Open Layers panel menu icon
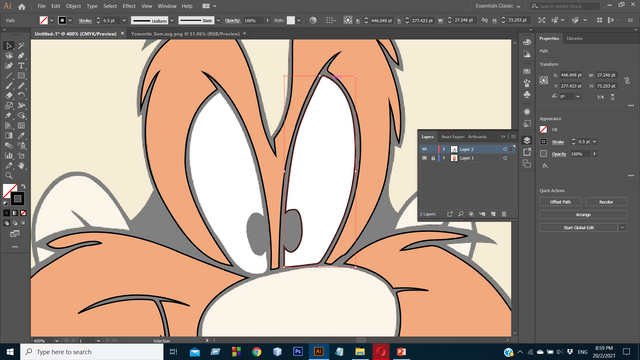The width and height of the screenshot is (640, 360). (x=513, y=137)
